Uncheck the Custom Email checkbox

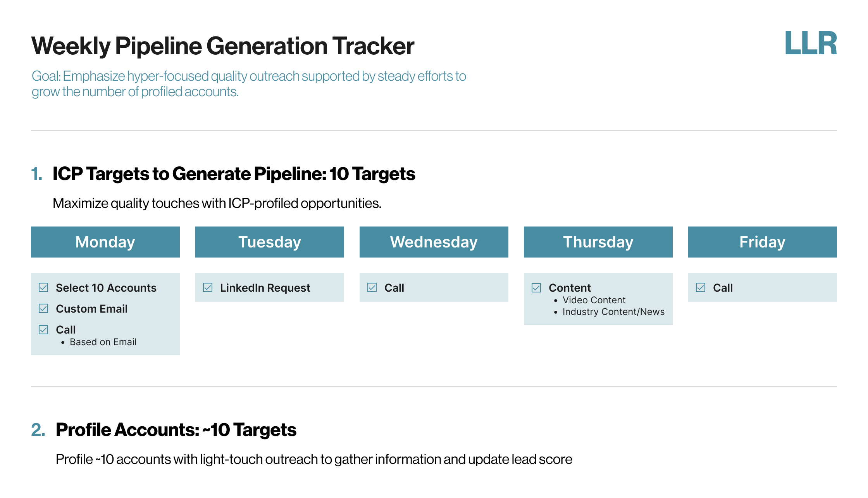click(43, 308)
